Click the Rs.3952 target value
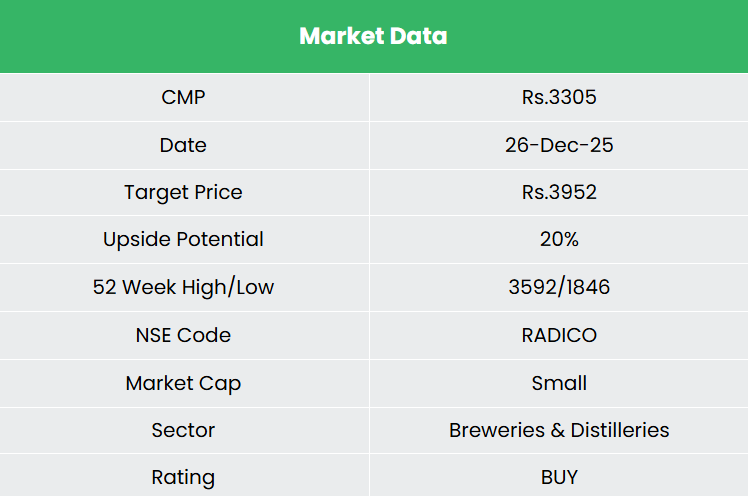 tap(559, 192)
